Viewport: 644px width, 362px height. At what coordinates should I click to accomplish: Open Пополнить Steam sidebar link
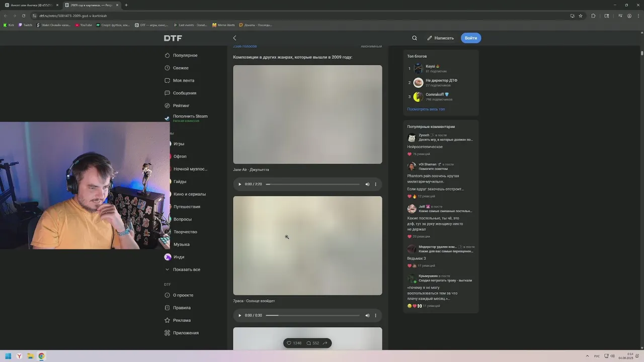pyautogui.click(x=186, y=118)
